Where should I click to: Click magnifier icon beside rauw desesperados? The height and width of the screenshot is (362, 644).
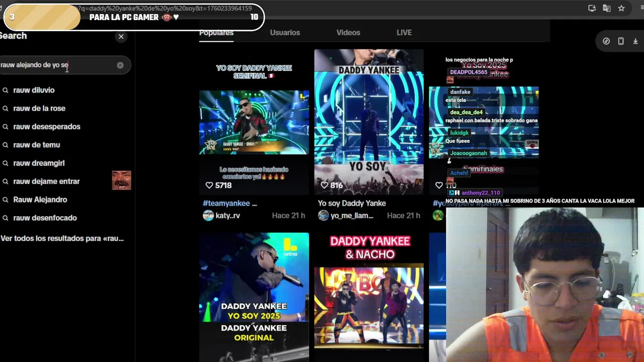(x=6, y=127)
